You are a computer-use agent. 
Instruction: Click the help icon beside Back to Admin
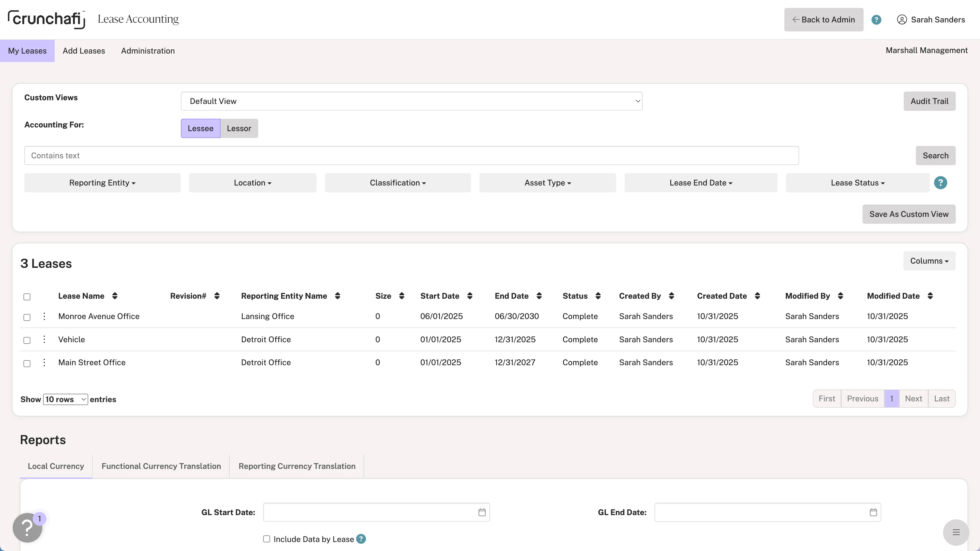(876, 20)
